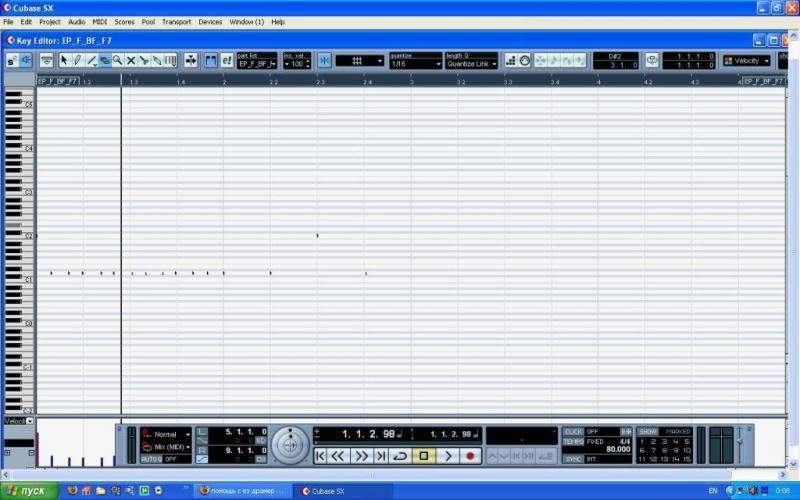Click the Independent Track Loop button
800x500 pixels.
(x=652, y=61)
